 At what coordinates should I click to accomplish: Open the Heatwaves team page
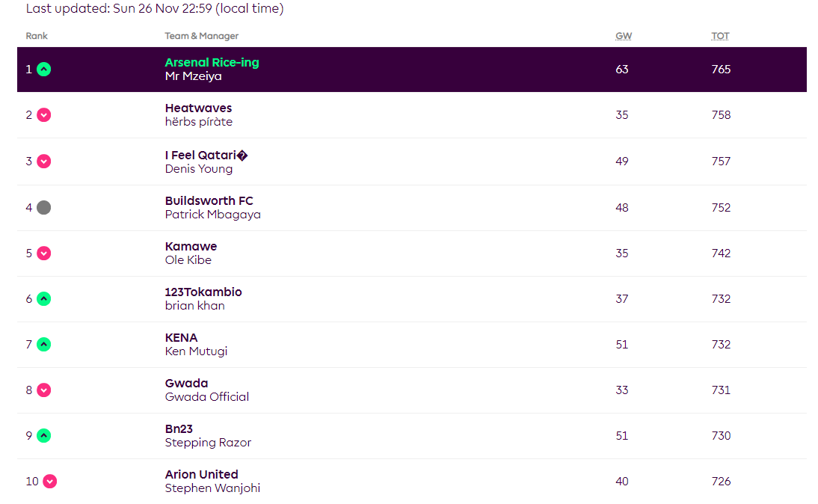pos(198,108)
